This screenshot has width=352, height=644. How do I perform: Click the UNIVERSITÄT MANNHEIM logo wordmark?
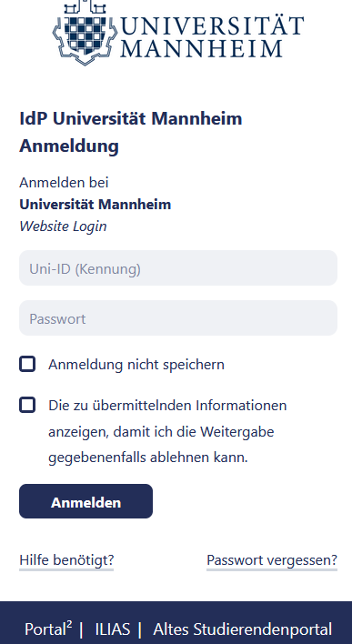point(212,36)
